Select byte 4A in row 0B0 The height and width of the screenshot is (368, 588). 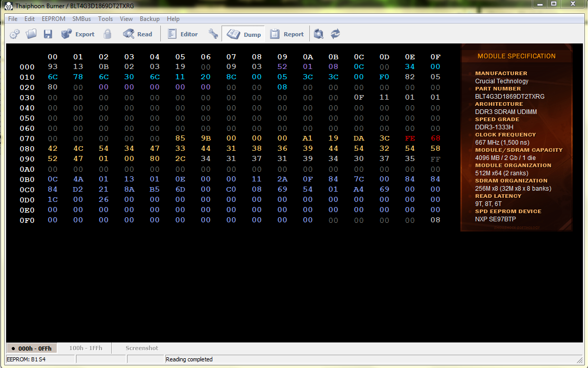[x=78, y=179]
